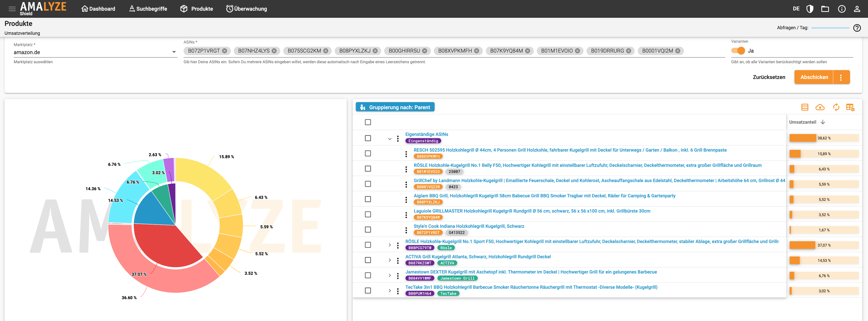Check the RESCH 502595 row checkbox
Screen dimensions: 868x321
368,154
